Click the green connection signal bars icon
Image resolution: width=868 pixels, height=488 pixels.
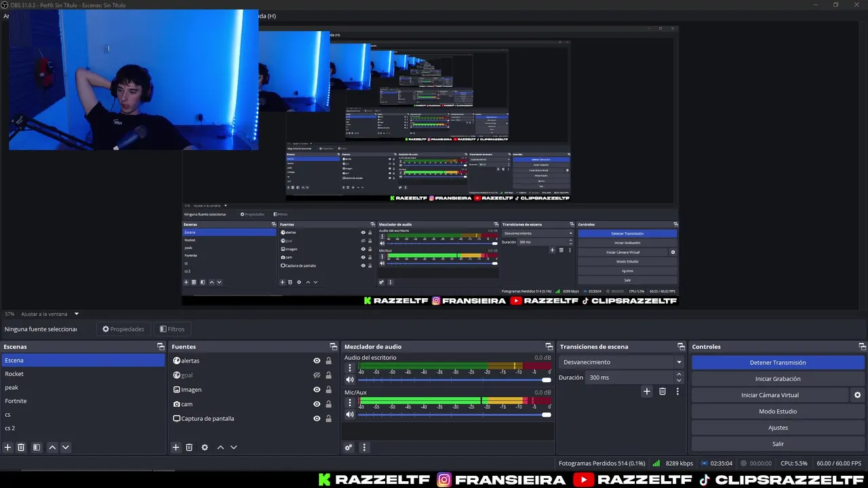(656, 464)
